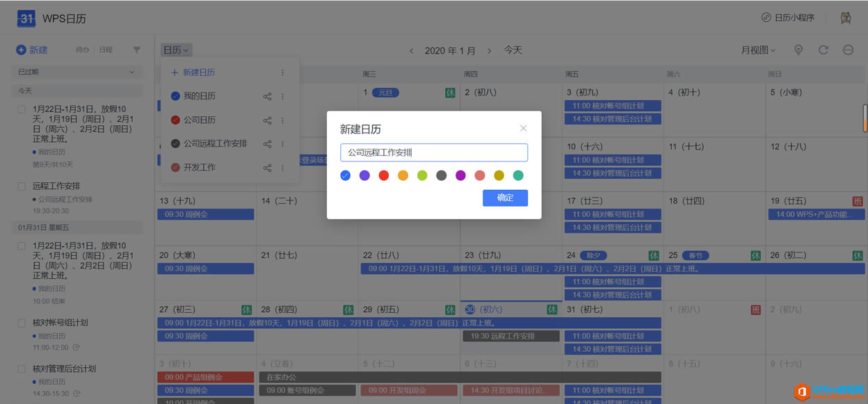This screenshot has height=404, width=868.
Task: Open the three-dot more menu in header
Action: tap(848, 50)
